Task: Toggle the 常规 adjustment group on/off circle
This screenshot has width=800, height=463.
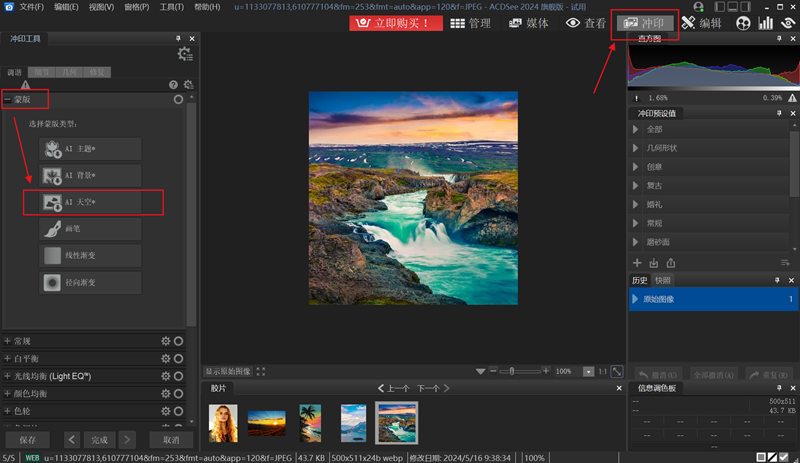Action: [179, 341]
